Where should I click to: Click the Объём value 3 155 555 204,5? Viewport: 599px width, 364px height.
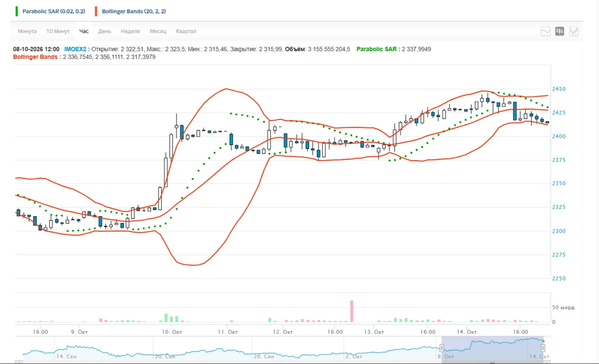pyautogui.click(x=329, y=49)
